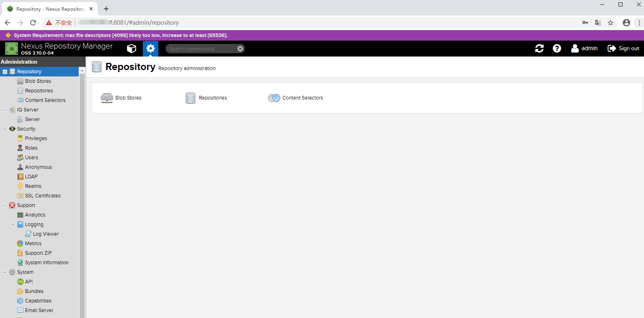Select IQ Server in the sidebar
The width and height of the screenshot is (644, 318).
(24, 110)
